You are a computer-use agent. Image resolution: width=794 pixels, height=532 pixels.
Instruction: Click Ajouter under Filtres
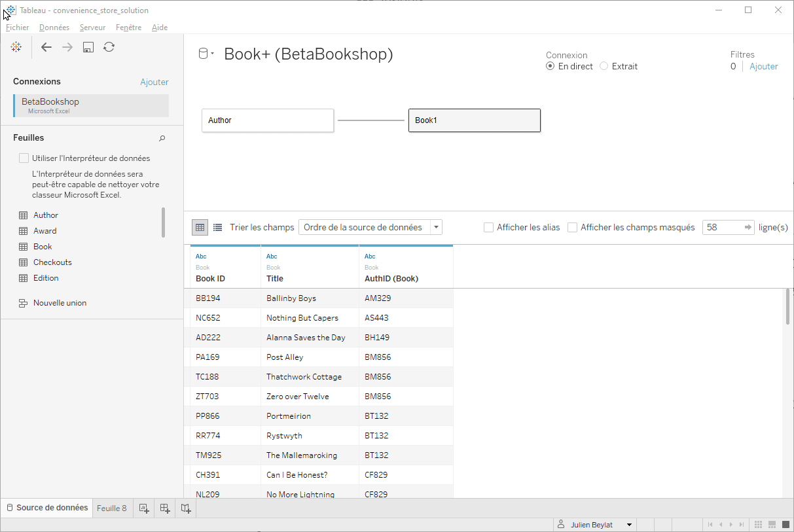point(764,66)
